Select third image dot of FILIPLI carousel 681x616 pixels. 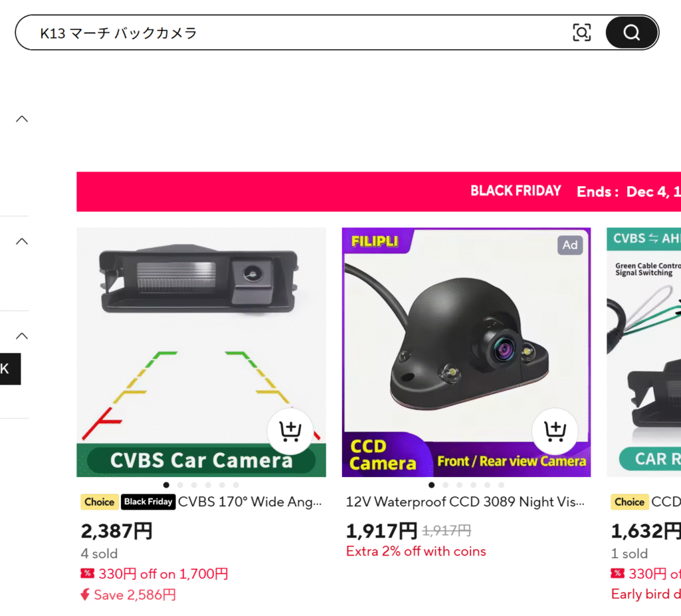460,485
